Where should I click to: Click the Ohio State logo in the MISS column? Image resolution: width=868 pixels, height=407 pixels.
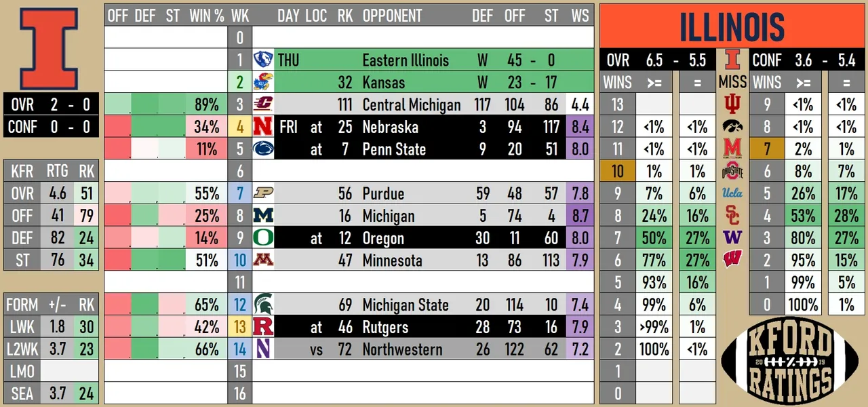click(x=732, y=171)
